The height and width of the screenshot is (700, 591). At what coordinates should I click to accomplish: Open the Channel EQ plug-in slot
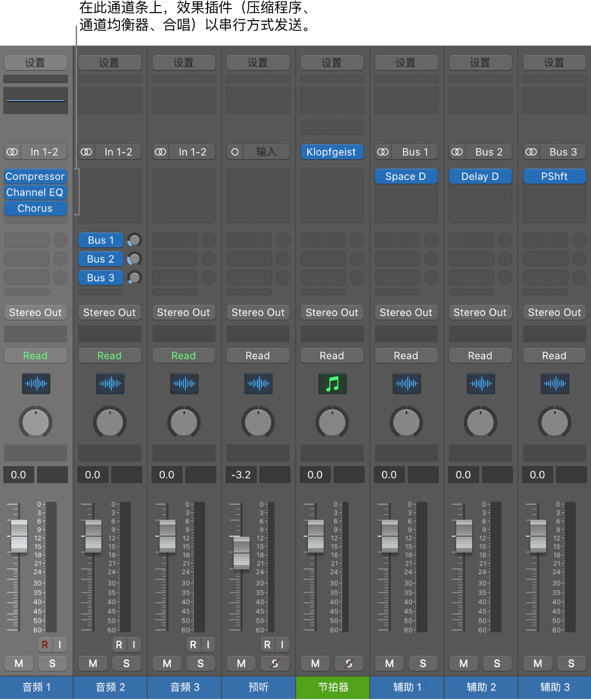35,193
